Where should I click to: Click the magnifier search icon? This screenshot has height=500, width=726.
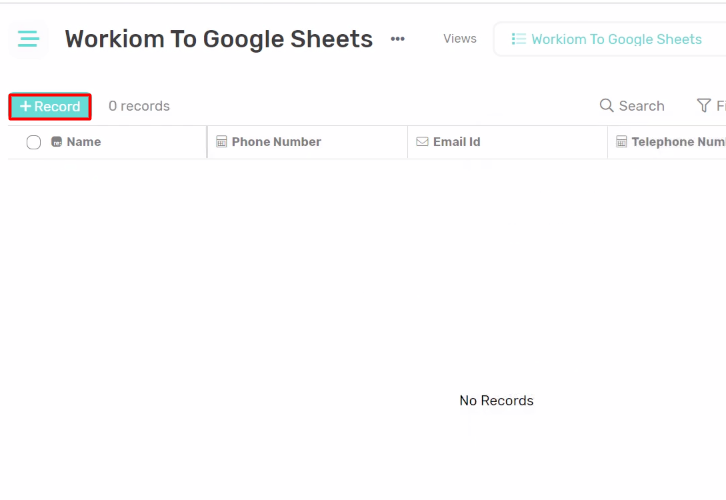607,106
